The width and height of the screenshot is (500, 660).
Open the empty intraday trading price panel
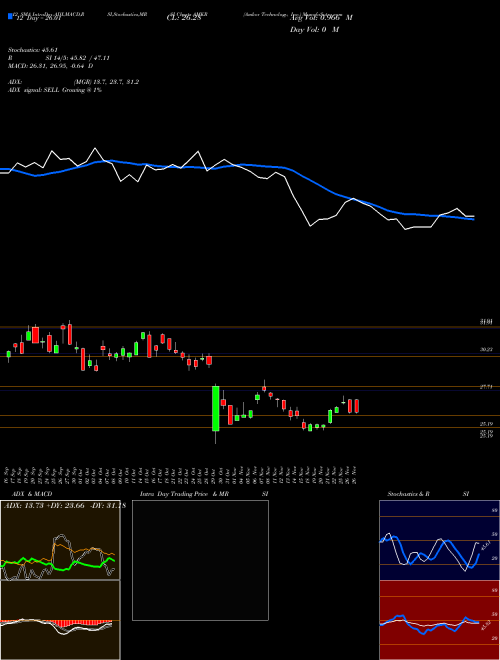coord(200,560)
